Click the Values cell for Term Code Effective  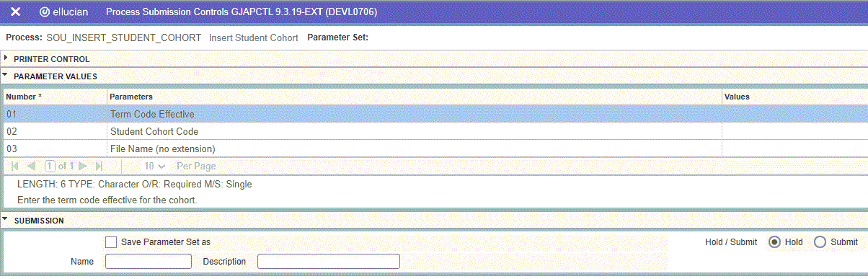click(x=794, y=114)
